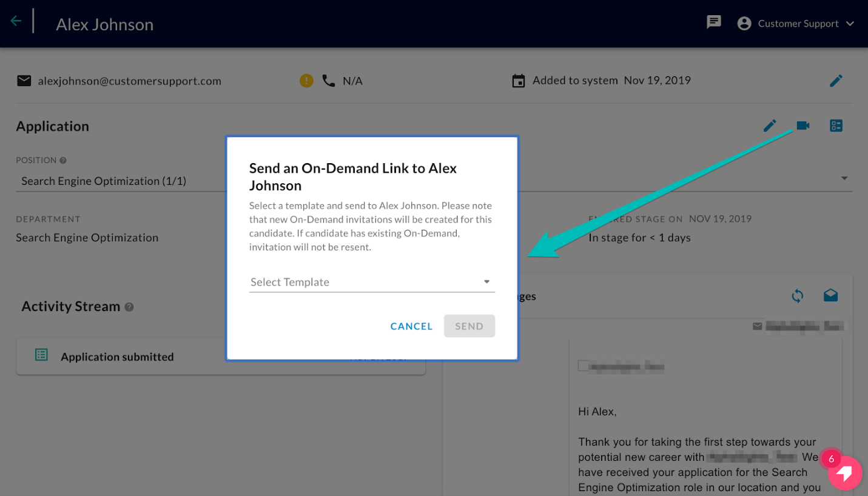Click the In stage for < 1 days text

coord(639,238)
